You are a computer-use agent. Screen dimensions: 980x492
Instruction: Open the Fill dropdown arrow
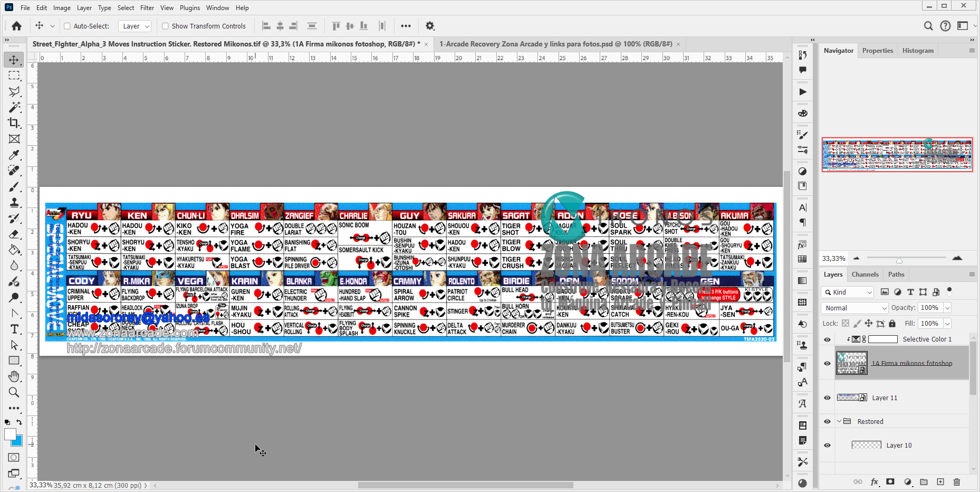click(947, 324)
